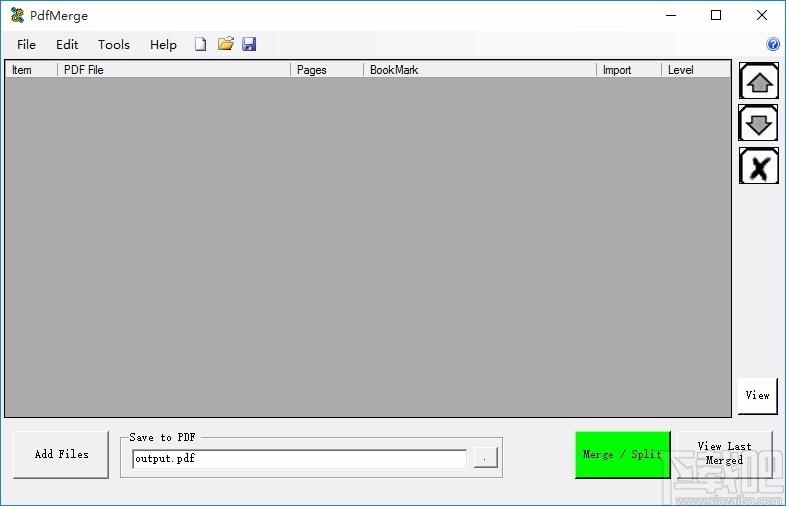Click the View Last Merged button

pos(724,453)
